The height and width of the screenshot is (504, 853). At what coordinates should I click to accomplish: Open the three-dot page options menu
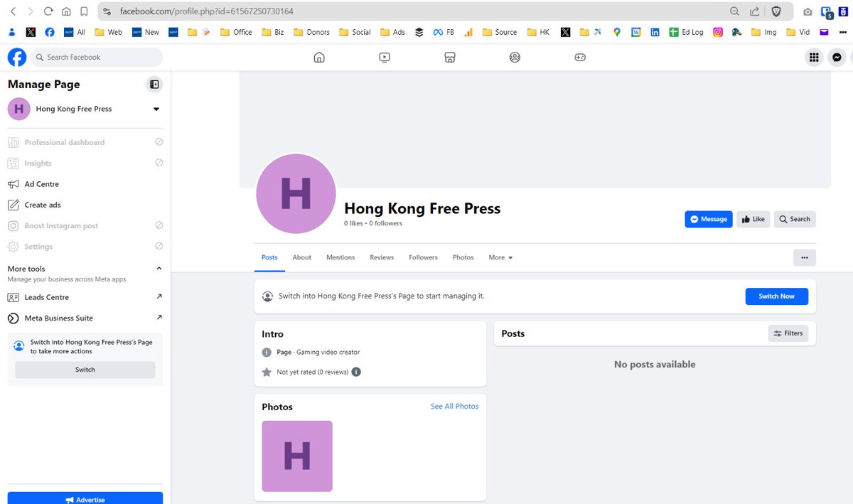pyautogui.click(x=805, y=258)
